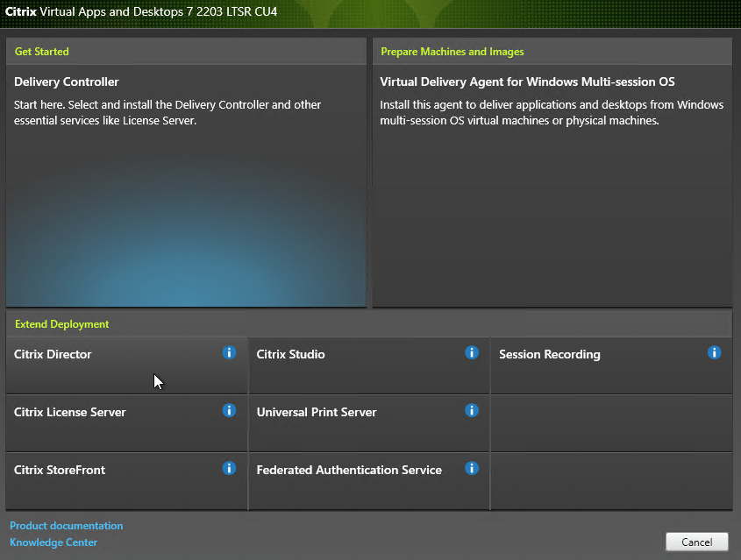Image resolution: width=741 pixels, height=560 pixels.
Task: Click the Citrix StoreFront tile
Action: pos(126,481)
